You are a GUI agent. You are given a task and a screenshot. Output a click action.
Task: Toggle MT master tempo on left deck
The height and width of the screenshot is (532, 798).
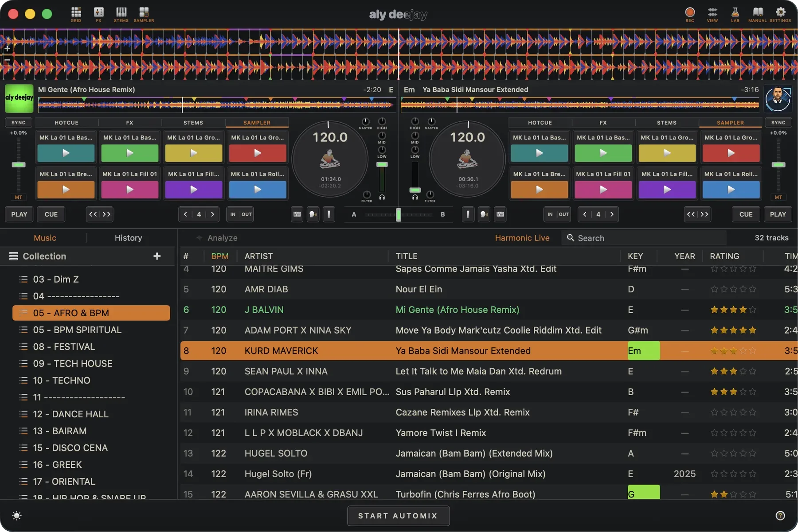19,197
